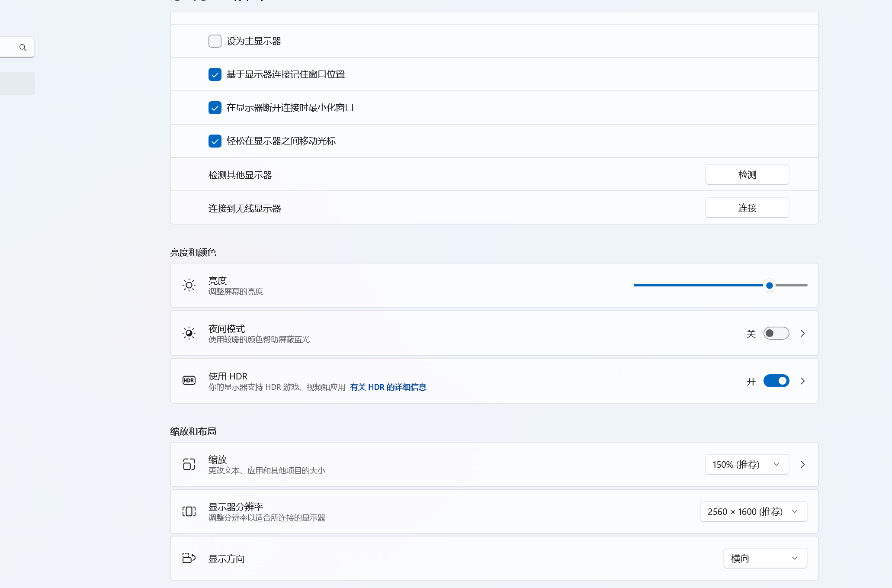Expand night light settings chevron
Image resolution: width=892 pixels, height=588 pixels.
(803, 333)
